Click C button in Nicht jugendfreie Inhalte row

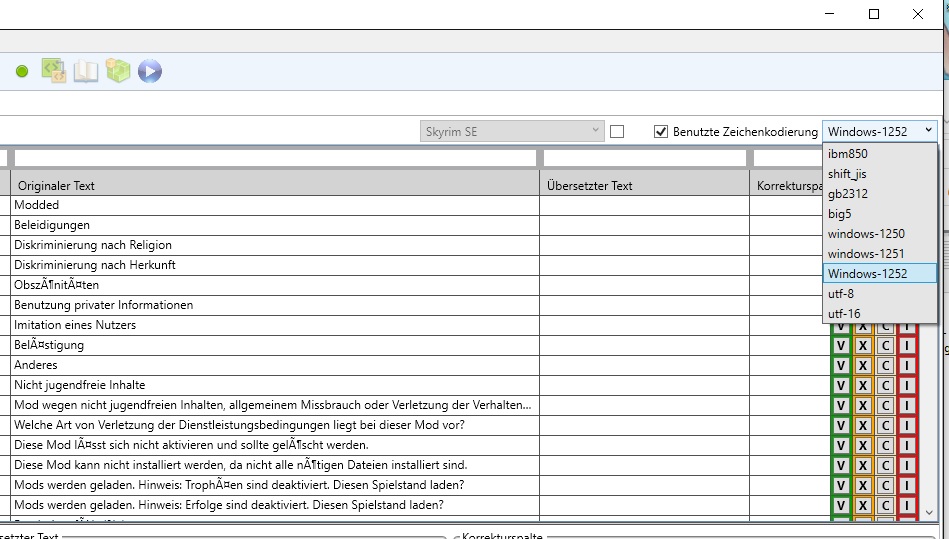coord(885,385)
